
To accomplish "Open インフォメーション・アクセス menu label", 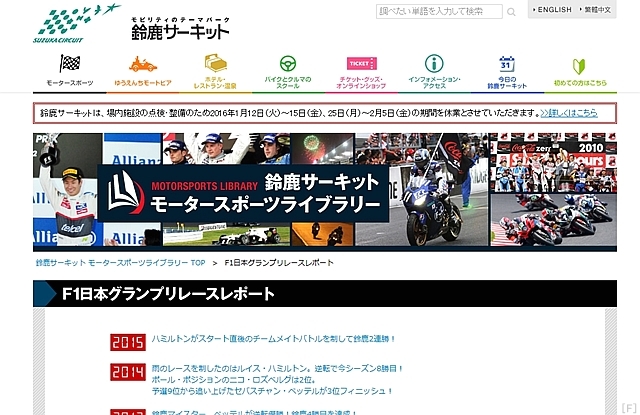I will click(x=434, y=83).
